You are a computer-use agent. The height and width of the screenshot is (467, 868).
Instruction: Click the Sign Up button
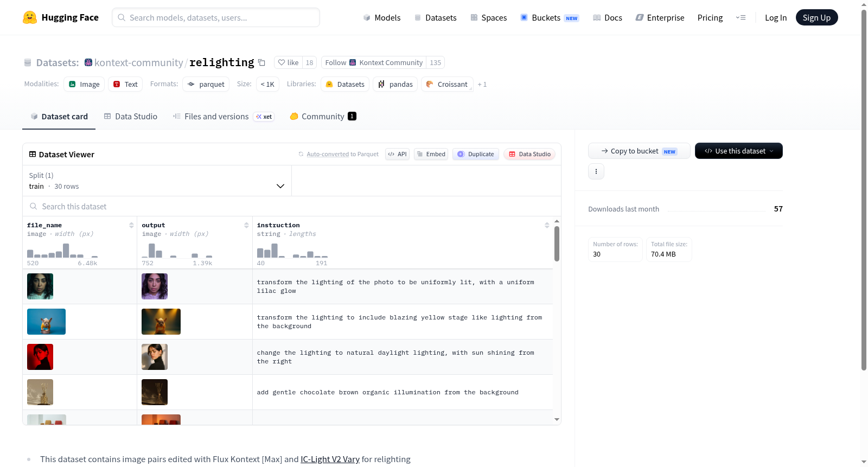coord(816,17)
